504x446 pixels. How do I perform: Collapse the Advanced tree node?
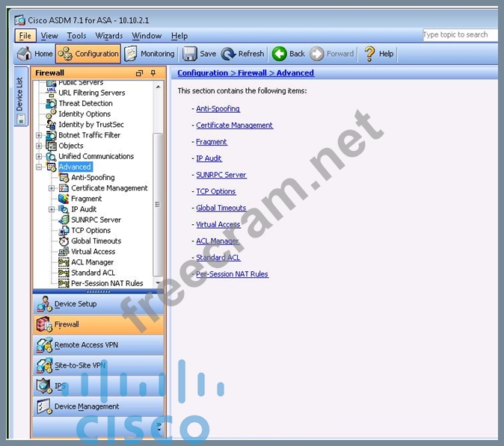click(39, 167)
